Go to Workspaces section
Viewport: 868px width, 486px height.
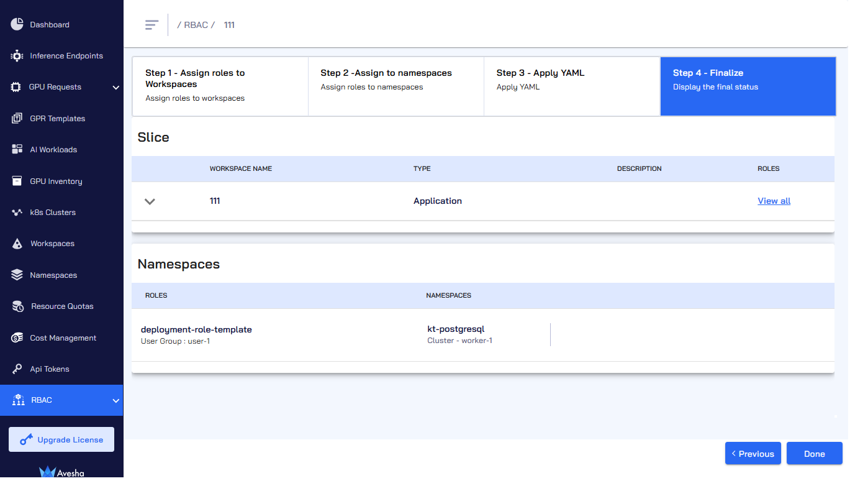click(x=52, y=244)
